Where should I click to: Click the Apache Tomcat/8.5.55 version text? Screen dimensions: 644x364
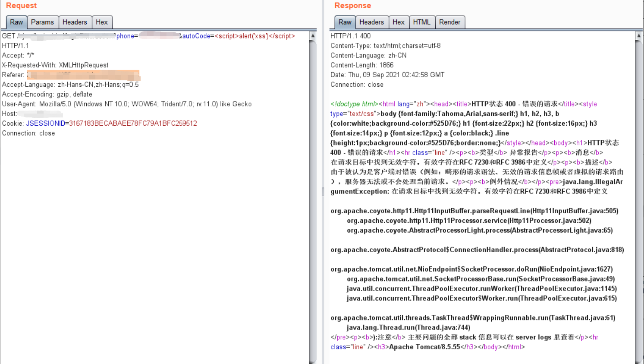click(424, 347)
